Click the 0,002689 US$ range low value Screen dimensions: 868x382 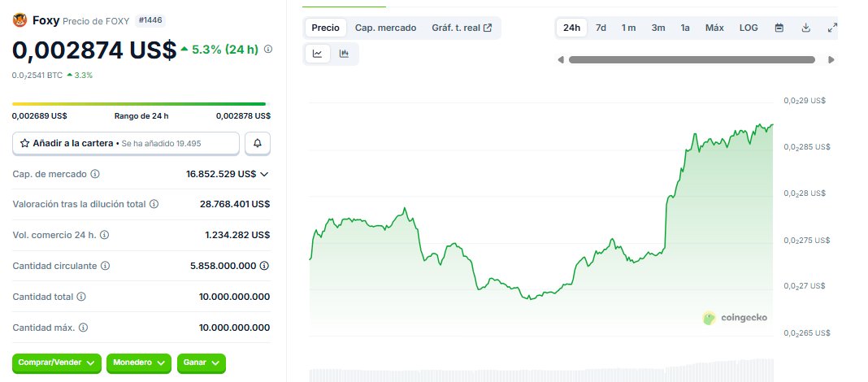pyautogui.click(x=39, y=115)
